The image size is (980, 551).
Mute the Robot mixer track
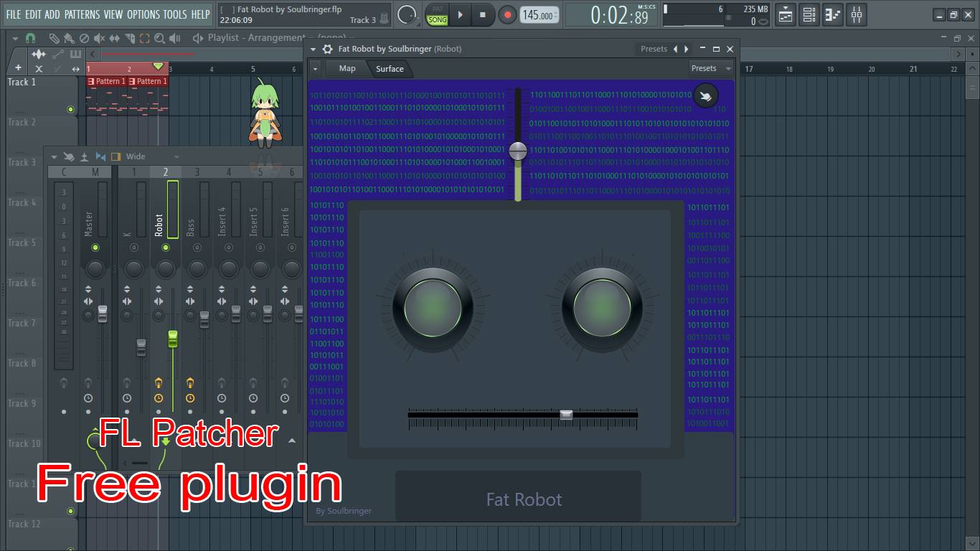166,248
